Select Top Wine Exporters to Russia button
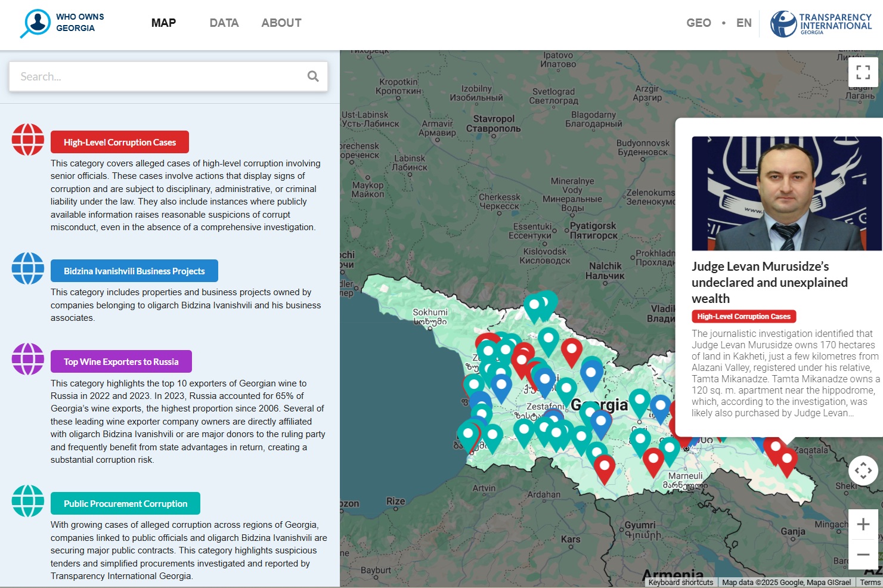This screenshot has height=588, width=883. (121, 361)
